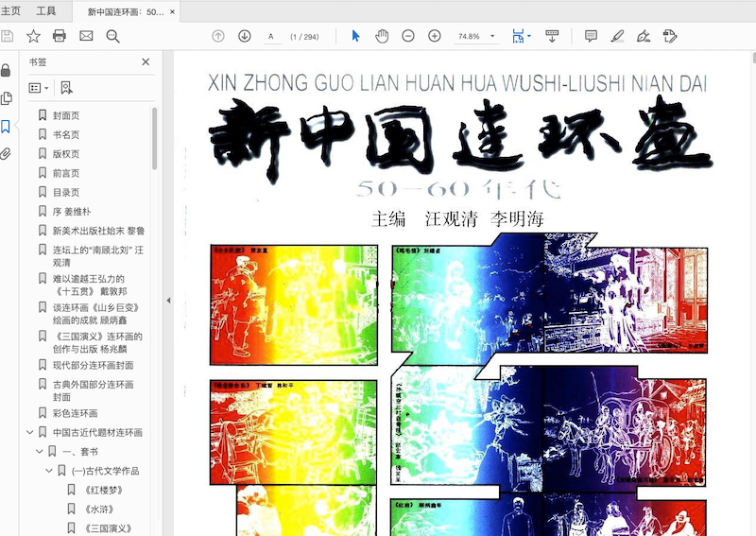Viewport: 756px width, 536px height.
Task: Open 难以逾越王弘力的《十五贯》 bookmark
Action: tap(90, 285)
